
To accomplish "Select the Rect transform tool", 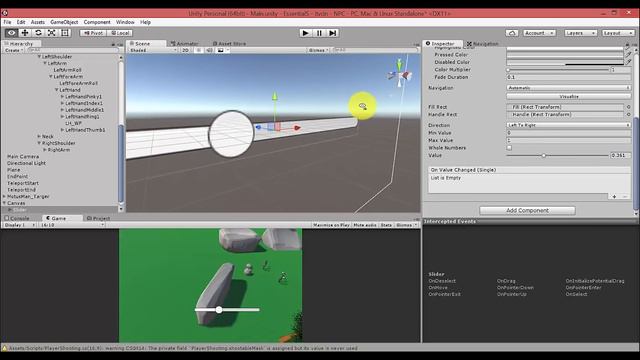I will coord(65,33).
